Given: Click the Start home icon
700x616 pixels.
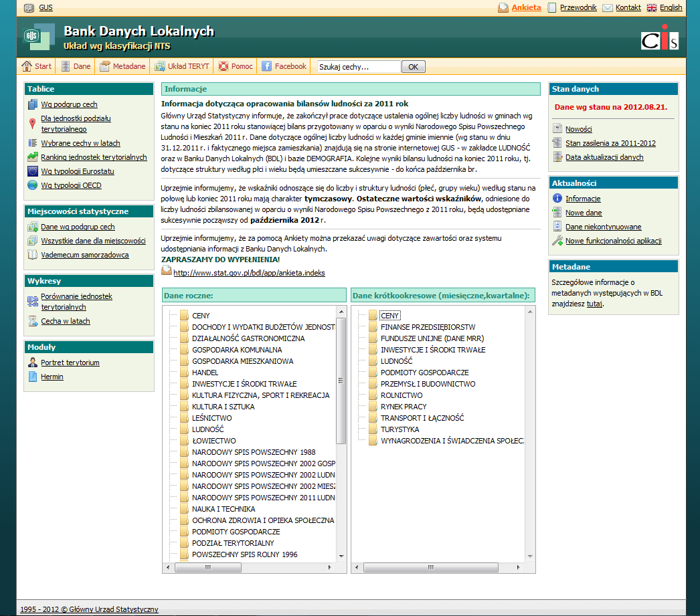Looking at the screenshot, I should tap(27, 66).
